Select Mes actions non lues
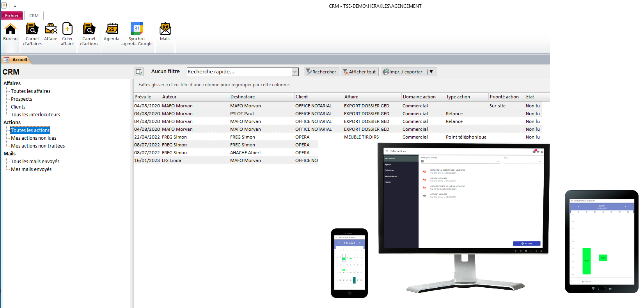This screenshot has width=644, height=308. (34, 138)
